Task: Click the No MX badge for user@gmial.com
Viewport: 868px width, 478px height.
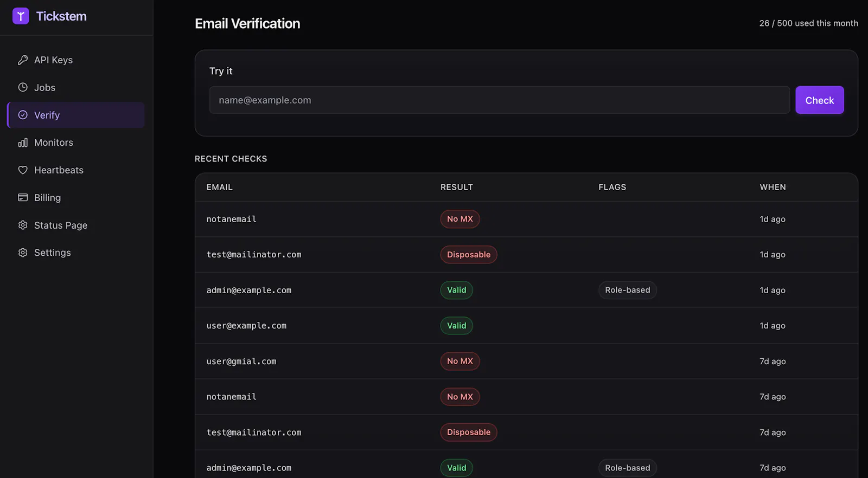Action: (x=460, y=361)
